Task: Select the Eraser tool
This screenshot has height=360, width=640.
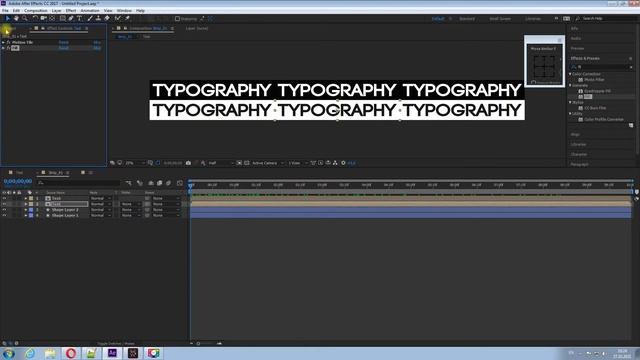Action: [x=107, y=18]
